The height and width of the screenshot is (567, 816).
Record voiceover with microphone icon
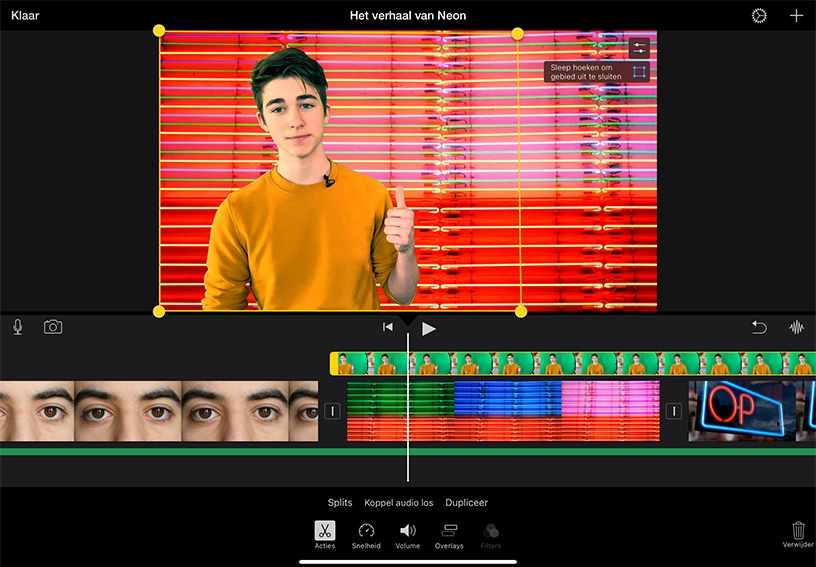(x=18, y=327)
